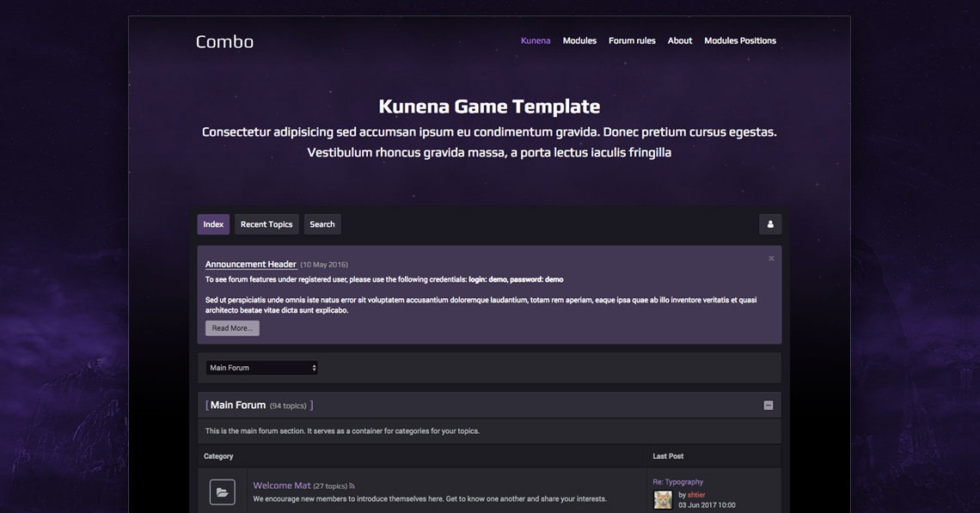Click the (10 May 2016) announcement date

pyautogui.click(x=324, y=265)
